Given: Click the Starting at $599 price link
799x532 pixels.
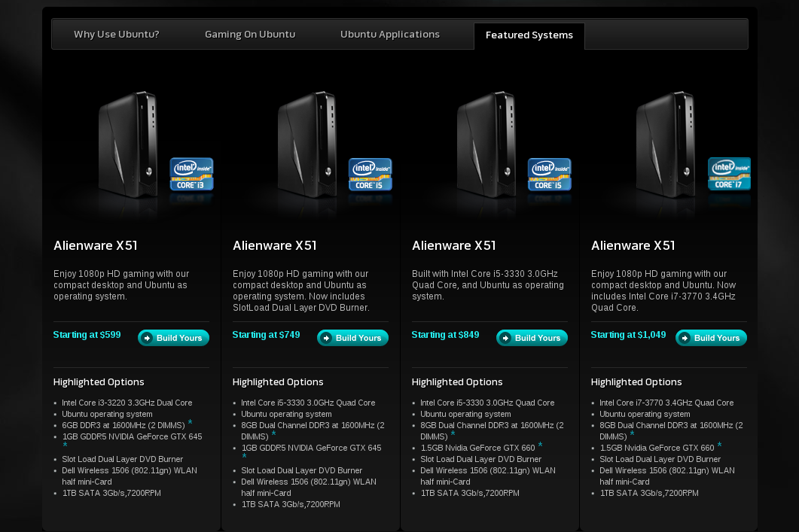Looking at the screenshot, I should [x=87, y=335].
